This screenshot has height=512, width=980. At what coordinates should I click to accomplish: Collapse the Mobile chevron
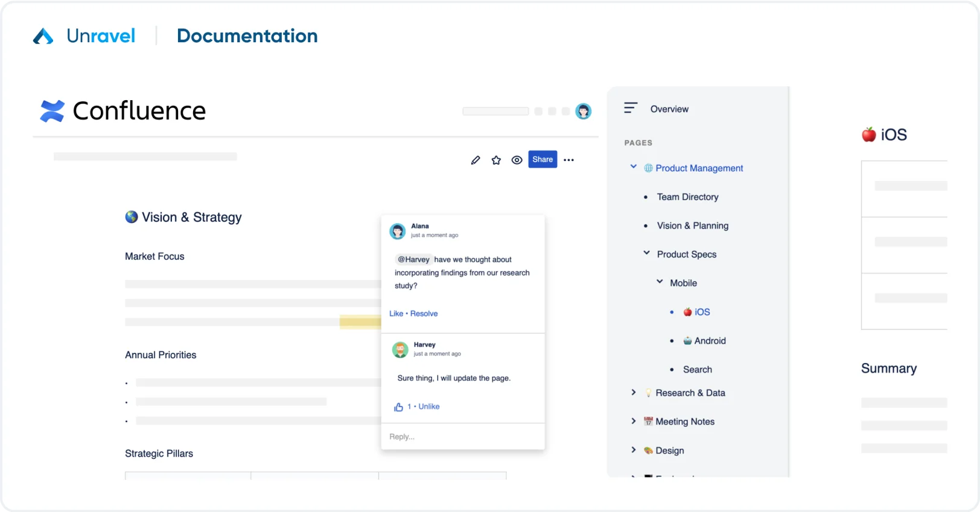tap(660, 282)
